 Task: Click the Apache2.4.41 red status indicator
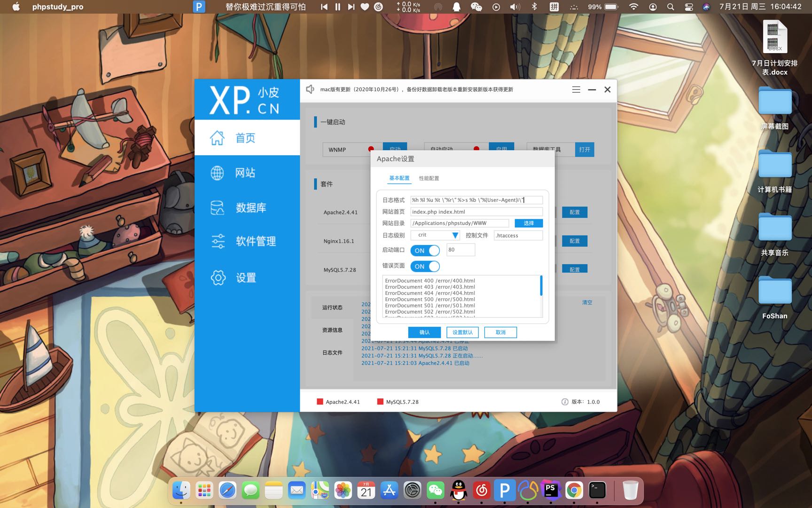(x=320, y=402)
